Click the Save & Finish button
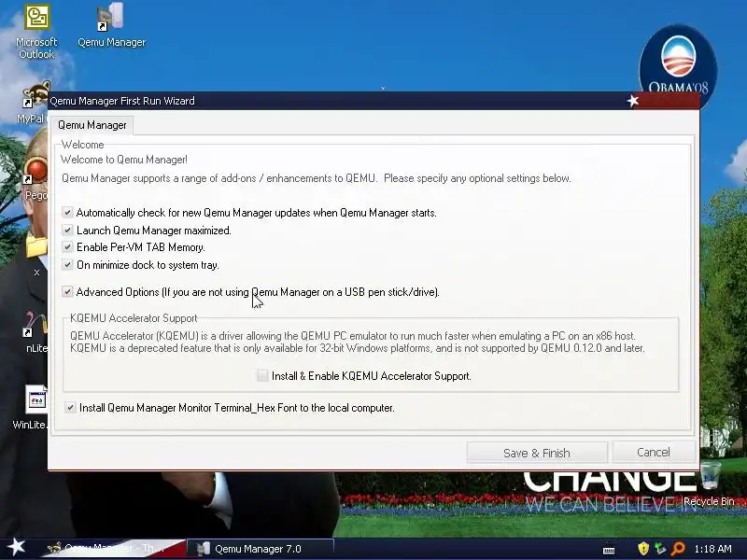The height and width of the screenshot is (560, 747). click(x=537, y=453)
